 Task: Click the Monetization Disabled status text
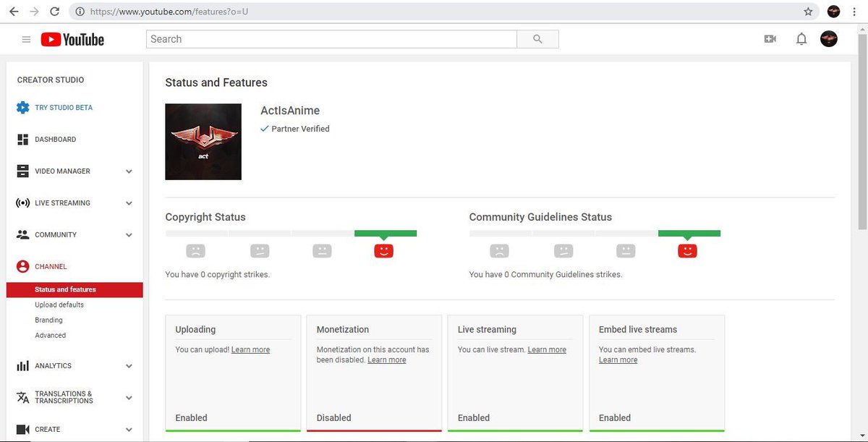[x=334, y=418]
